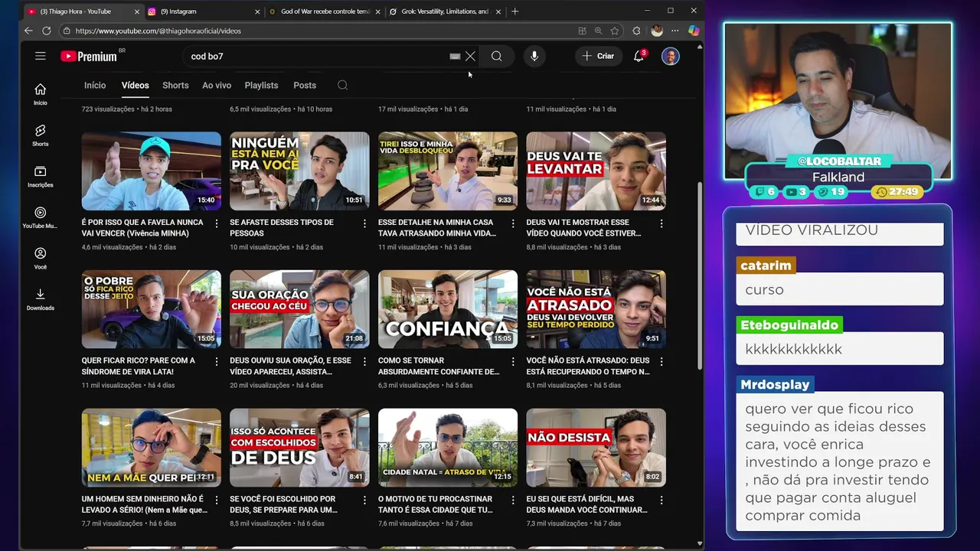Click the magnifier search button

pos(497,56)
